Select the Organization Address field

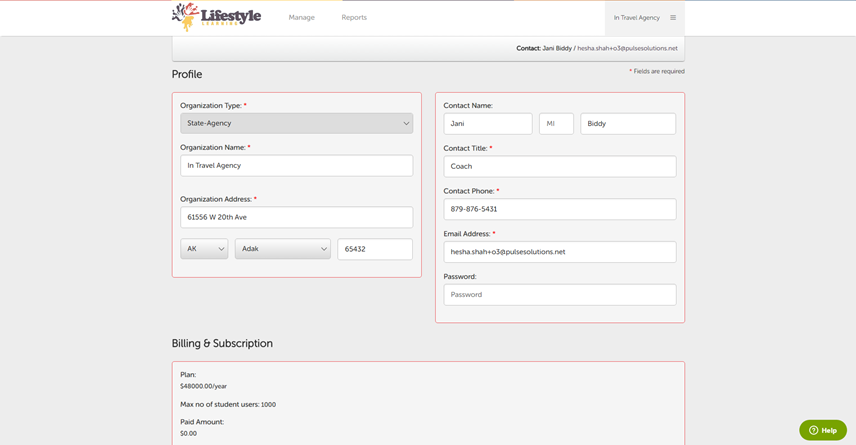(x=296, y=217)
